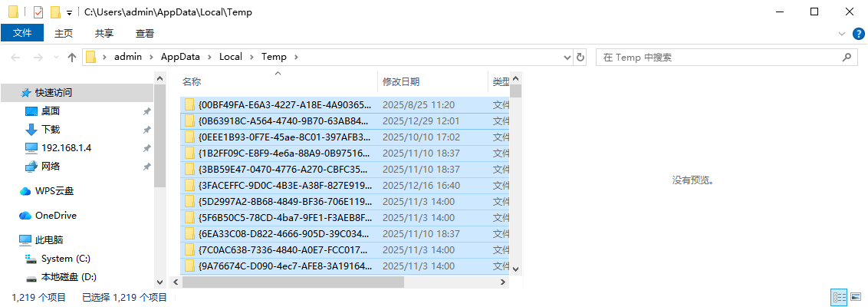Click the pin icon beside 192.168.1.4
Screen dimensions: 868x307
pos(146,148)
